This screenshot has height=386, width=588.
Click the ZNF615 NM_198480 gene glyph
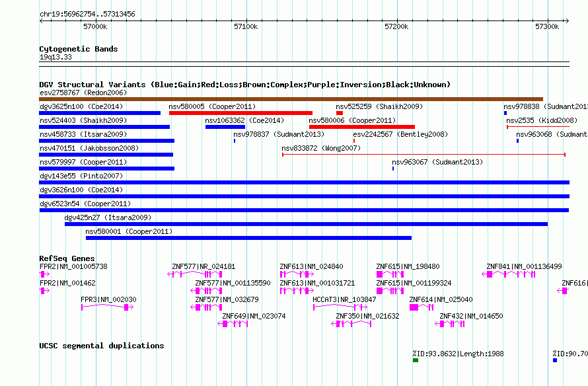click(390, 274)
